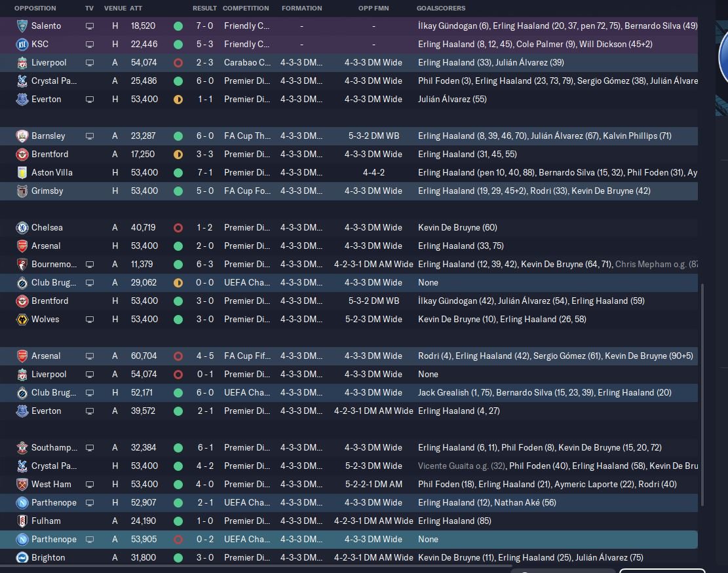Click the win indicator in the Aston Villa row
Screen dimensions: 728x573
[178, 173]
